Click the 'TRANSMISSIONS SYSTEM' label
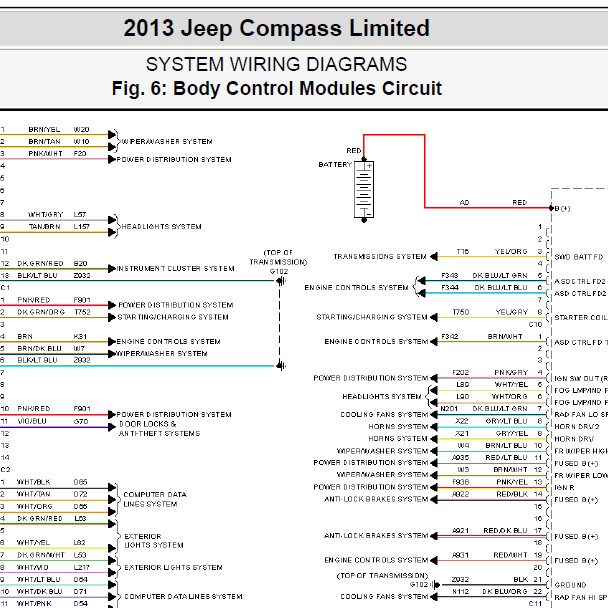The height and width of the screenshot is (608, 608). (x=380, y=257)
